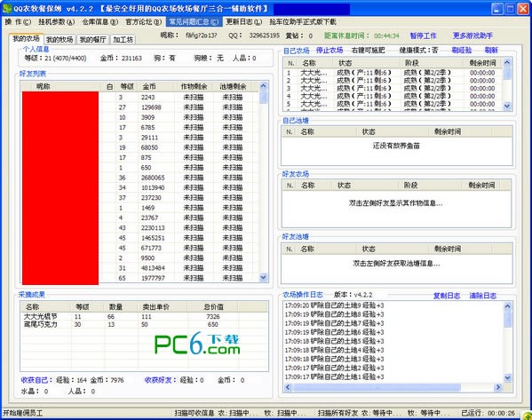The width and height of the screenshot is (532, 420).
Task: Click down arrow of friend list scrollbar
Action: (x=263, y=278)
